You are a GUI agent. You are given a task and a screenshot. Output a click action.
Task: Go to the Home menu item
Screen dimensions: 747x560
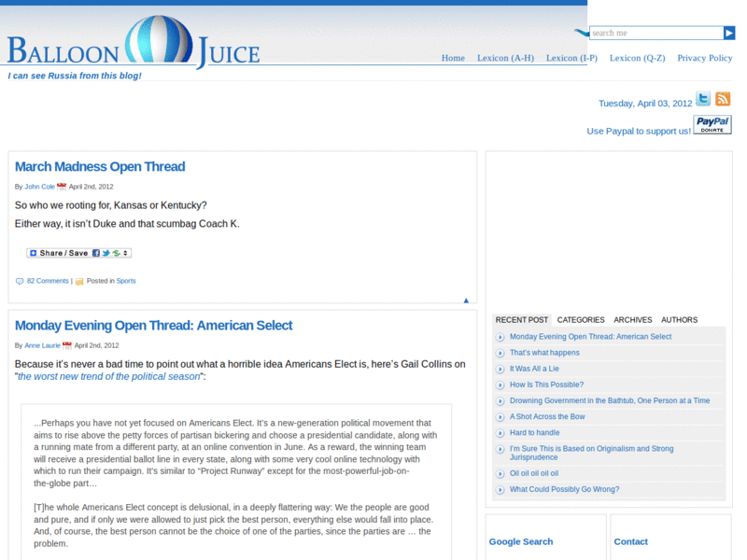point(453,58)
